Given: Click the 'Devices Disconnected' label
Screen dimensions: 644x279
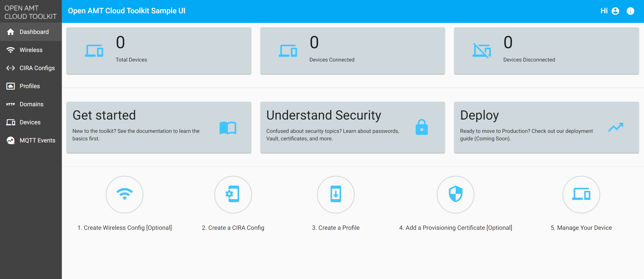Looking at the screenshot, I should click(529, 60).
